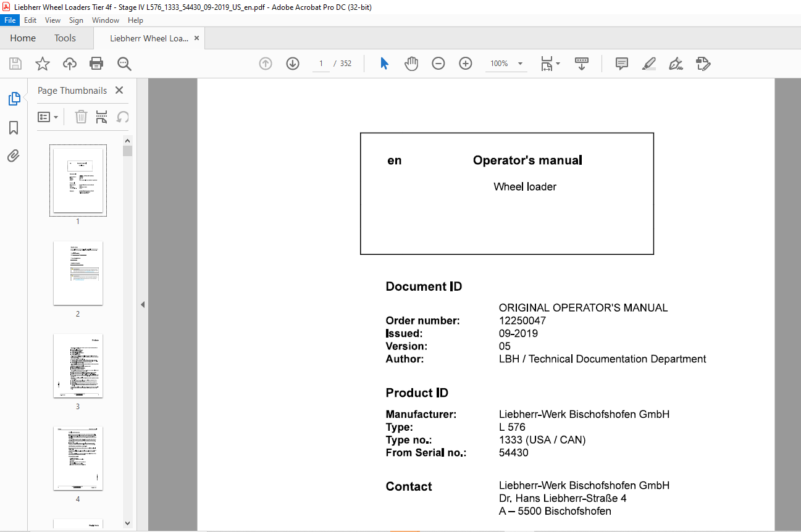Switch to the Home tab
The width and height of the screenshot is (801, 532).
pyautogui.click(x=23, y=38)
